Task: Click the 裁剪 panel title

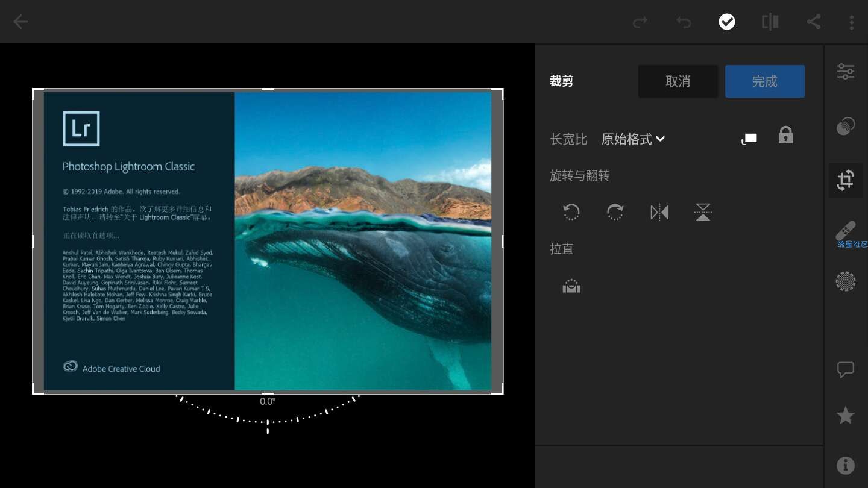Action: [561, 81]
